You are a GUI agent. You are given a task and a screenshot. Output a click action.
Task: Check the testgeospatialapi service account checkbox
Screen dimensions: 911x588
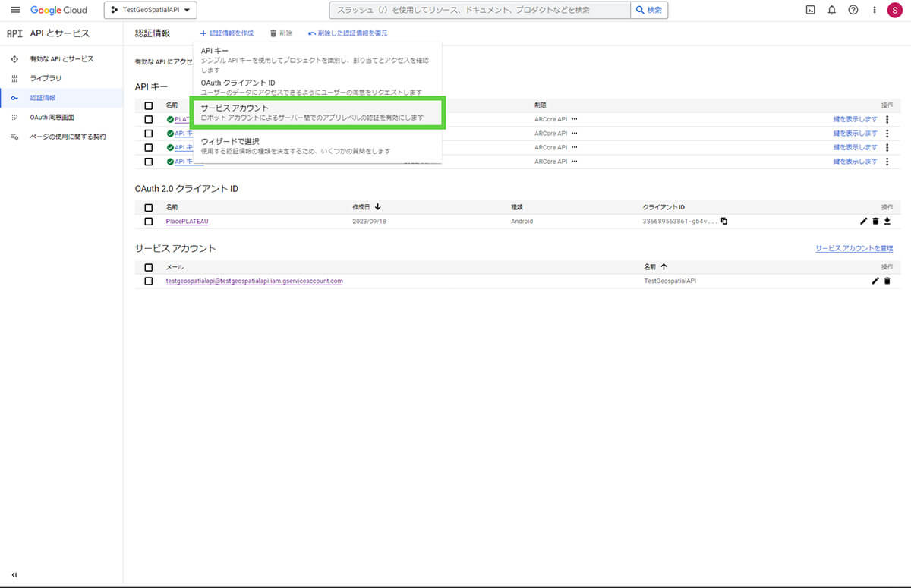click(x=149, y=281)
